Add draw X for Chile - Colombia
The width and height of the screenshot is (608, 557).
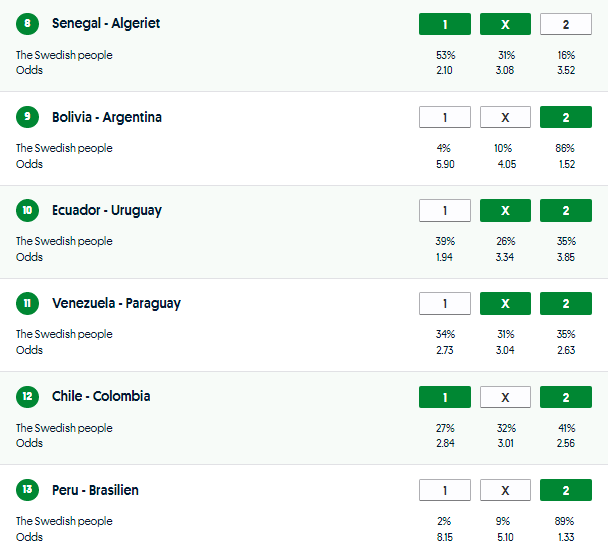coord(505,397)
